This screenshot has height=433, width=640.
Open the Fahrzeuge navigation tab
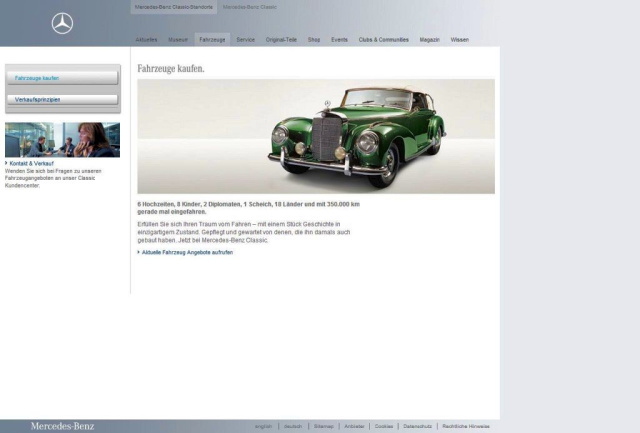(x=212, y=39)
